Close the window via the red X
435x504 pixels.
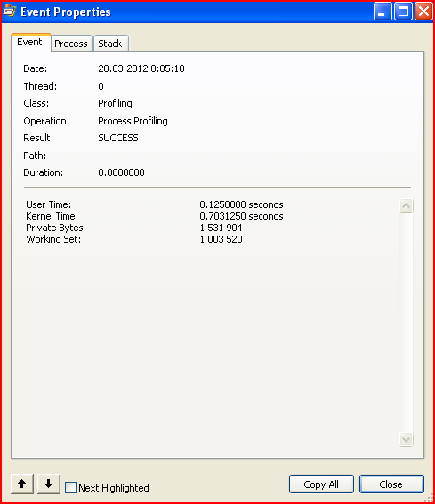[x=423, y=12]
